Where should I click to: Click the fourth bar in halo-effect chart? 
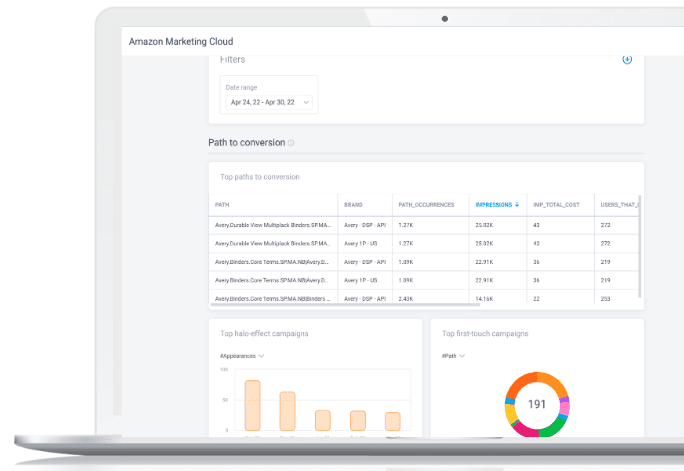pos(358,421)
